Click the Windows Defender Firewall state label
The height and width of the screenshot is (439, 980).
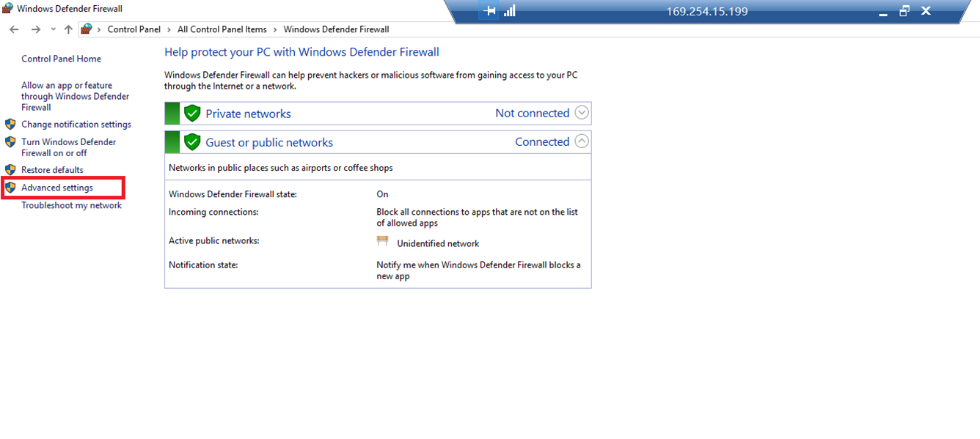[233, 194]
